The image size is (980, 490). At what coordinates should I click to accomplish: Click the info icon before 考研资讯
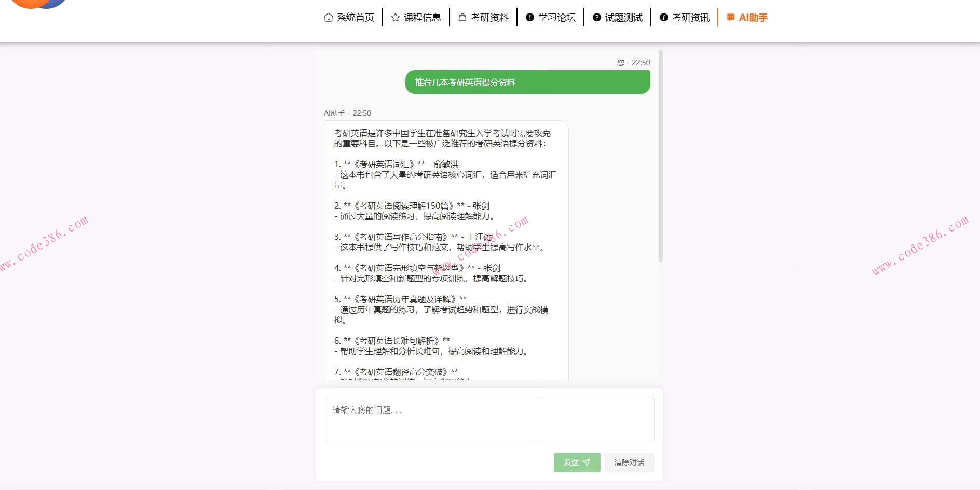(x=663, y=17)
